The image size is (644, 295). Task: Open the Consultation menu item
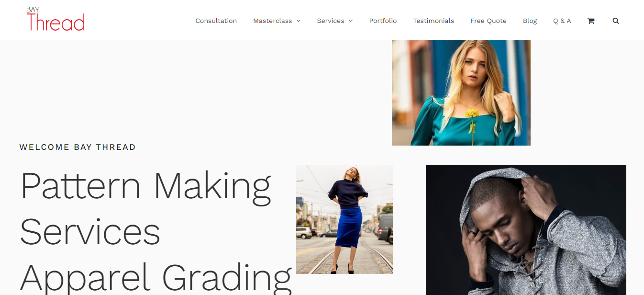216,21
